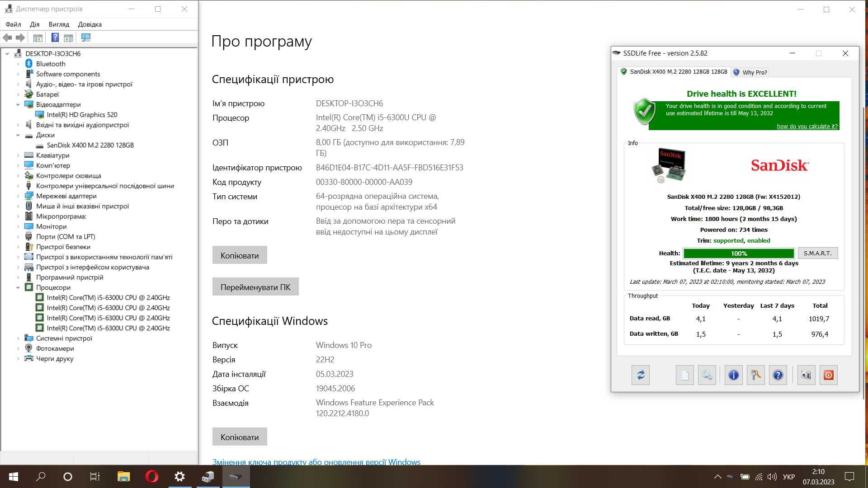Open the notification center icon
The image size is (868, 488).
(x=849, y=477)
